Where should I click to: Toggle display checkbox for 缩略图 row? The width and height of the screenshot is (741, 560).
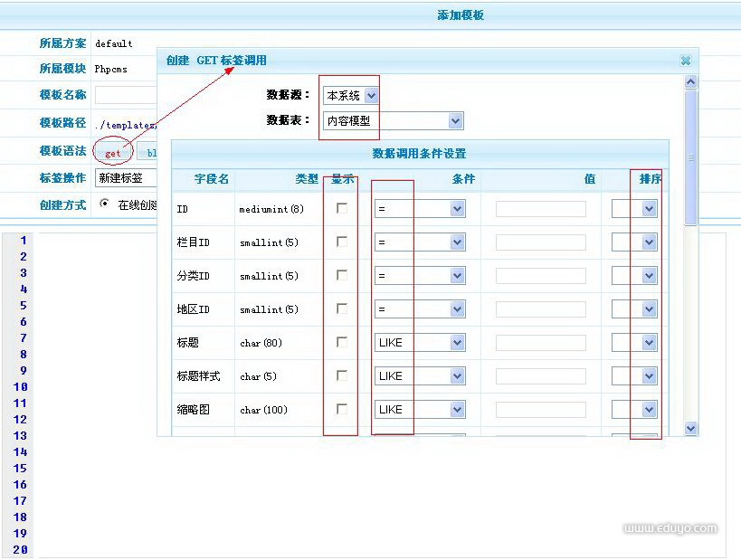342,409
